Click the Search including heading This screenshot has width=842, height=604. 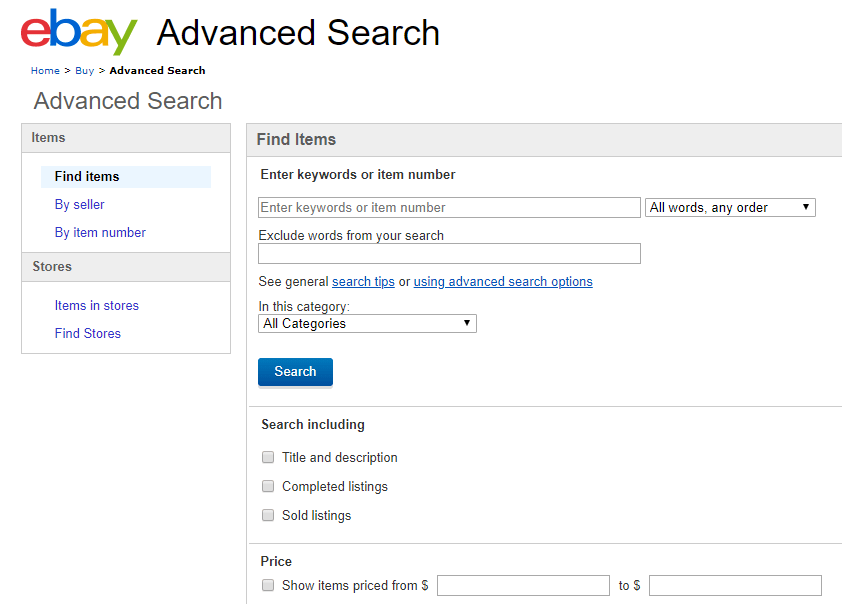[x=313, y=425]
